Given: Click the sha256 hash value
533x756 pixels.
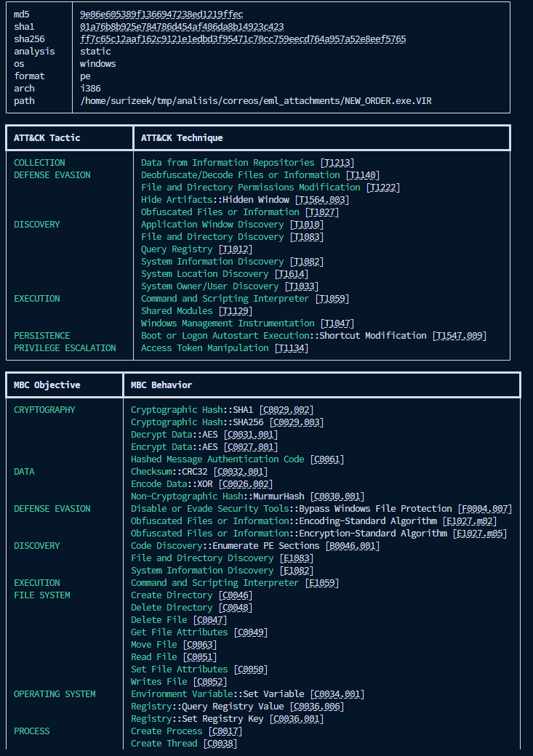Looking at the screenshot, I should 243,39.
